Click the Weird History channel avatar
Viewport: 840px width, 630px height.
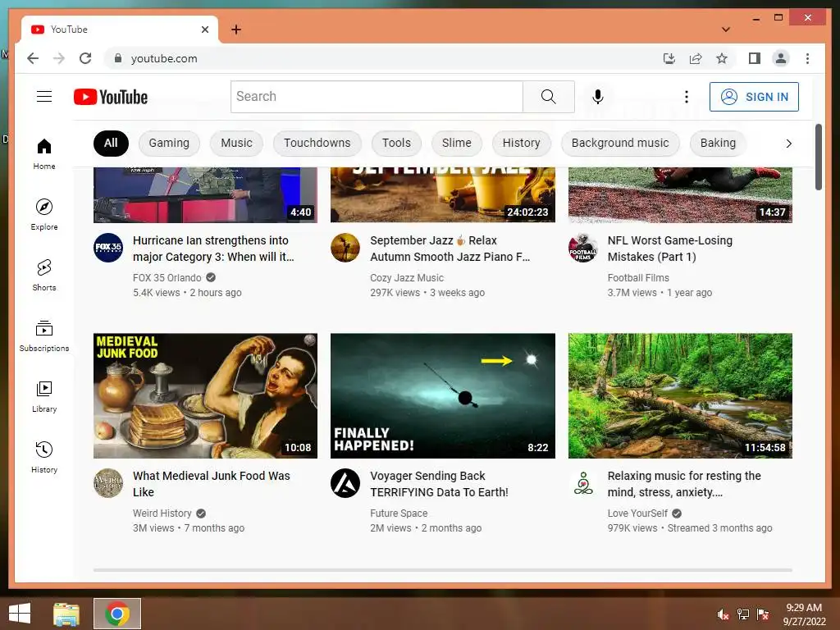point(108,483)
